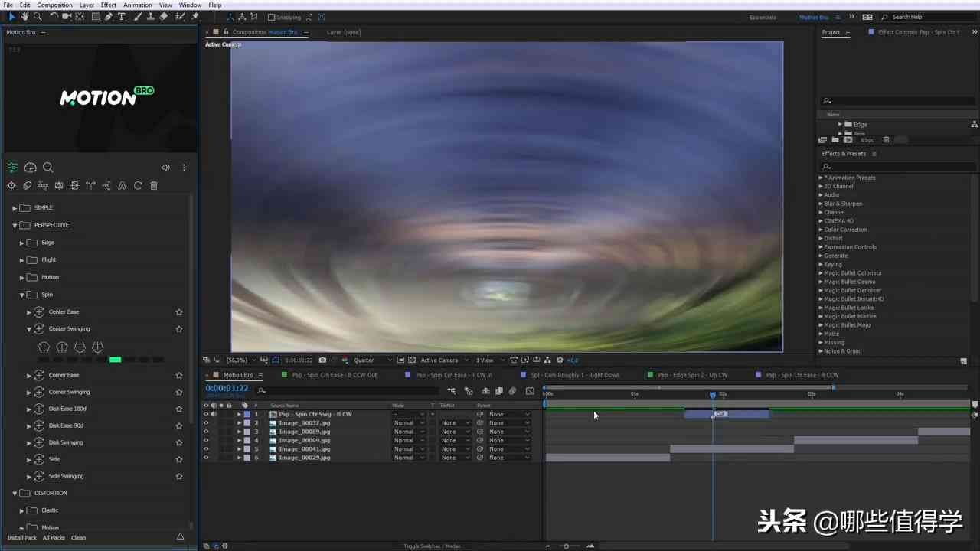Hide layer Image_00029.jpg via eye icon
Image resolution: width=980 pixels, height=551 pixels.
[205, 458]
